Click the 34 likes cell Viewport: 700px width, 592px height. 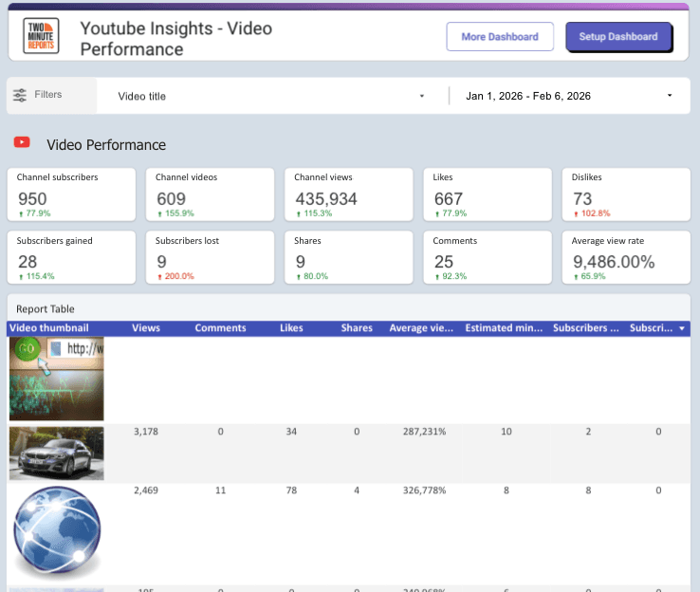[291, 432]
